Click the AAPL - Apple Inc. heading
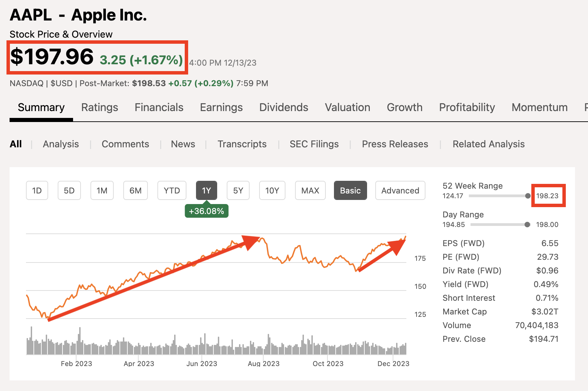The image size is (588, 391). [78, 15]
